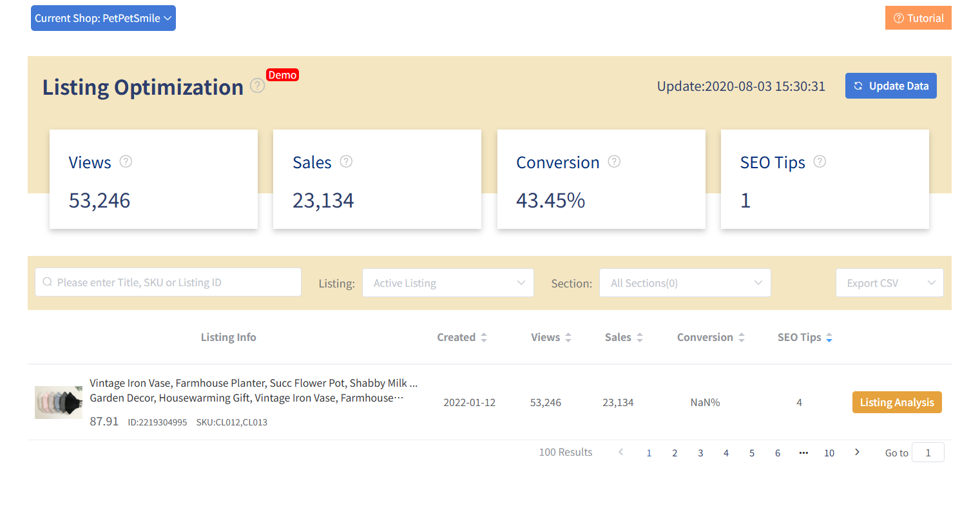Click the product thumbnail in the listing row
The width and height of the screenshot is (980, 506).
pos(58,402)
